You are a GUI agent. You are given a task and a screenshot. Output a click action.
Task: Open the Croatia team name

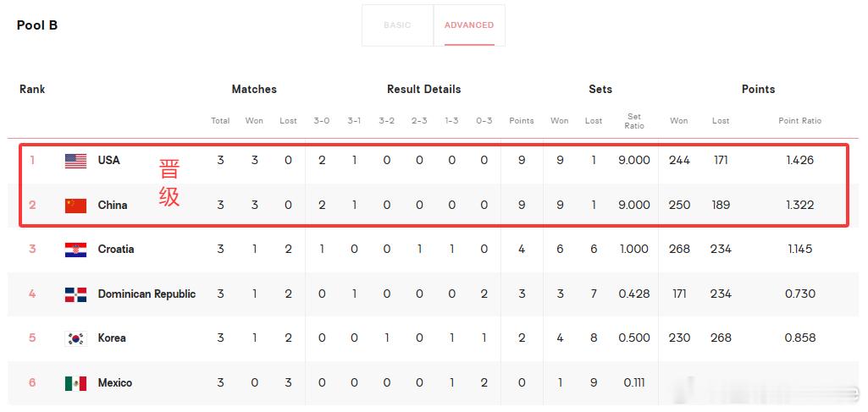coord(116,250)
